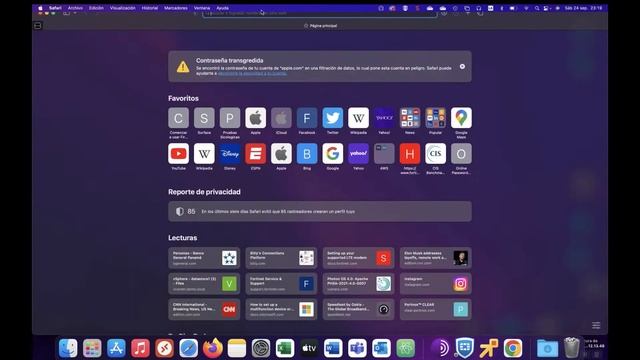Open the CIS Benchmarks favorite

tap(436, 153)
